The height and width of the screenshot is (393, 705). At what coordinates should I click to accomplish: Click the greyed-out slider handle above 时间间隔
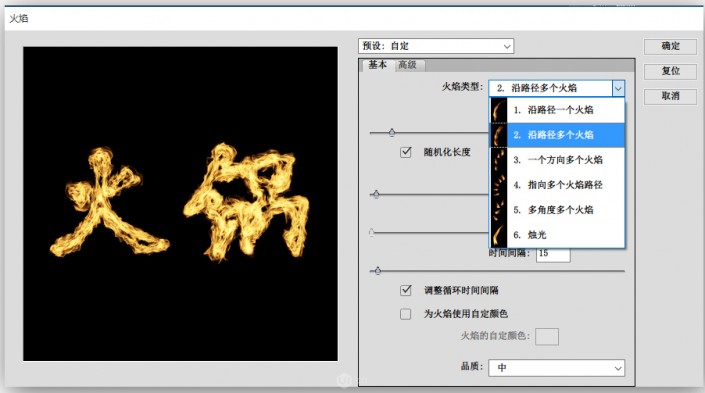pyautogui.click(x=371, y=232)
